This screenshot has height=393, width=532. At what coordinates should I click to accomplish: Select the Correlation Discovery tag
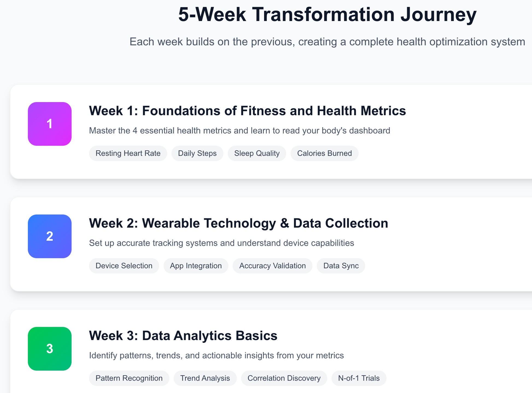[x=284, y=378]
